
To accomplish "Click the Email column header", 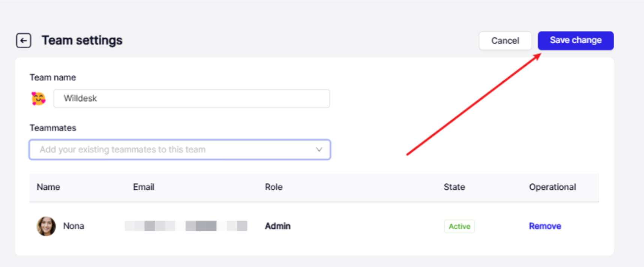I will (x=144, y=187).
